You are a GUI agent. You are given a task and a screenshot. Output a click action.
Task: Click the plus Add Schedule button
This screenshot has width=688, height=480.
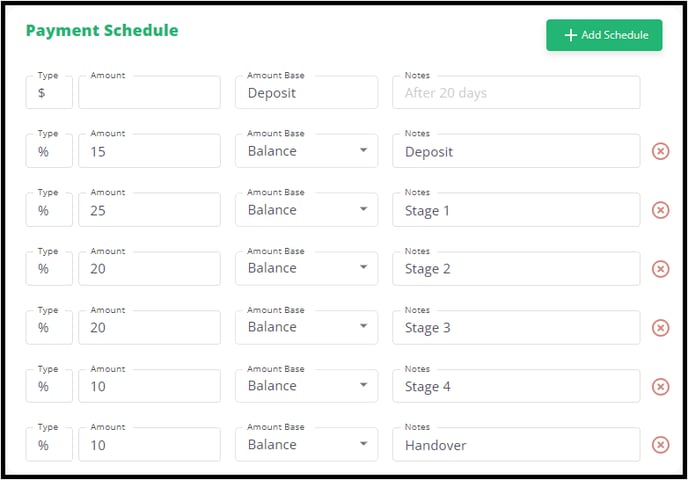[x=604, y=35]
